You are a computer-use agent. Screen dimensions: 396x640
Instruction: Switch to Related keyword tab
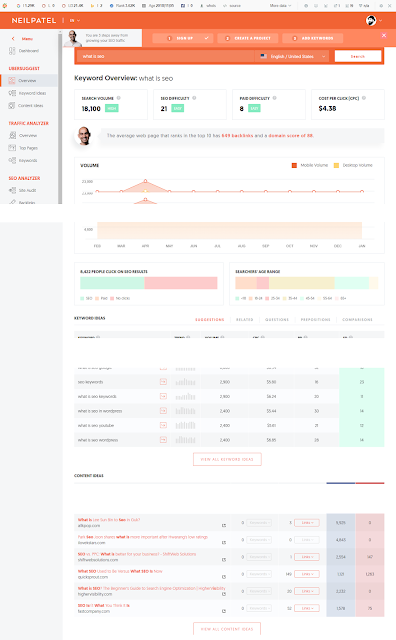pyautogui.click(x=245, y=320)
